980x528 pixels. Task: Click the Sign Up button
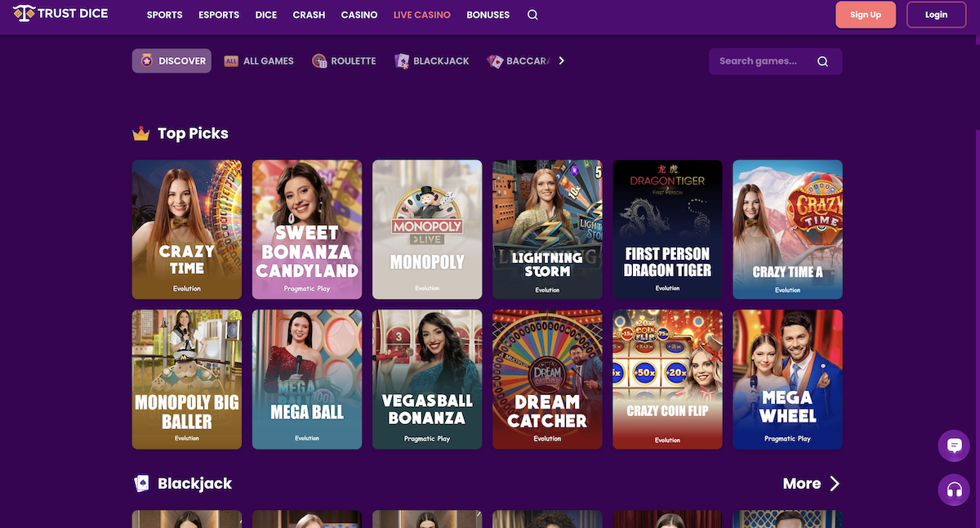click(866, 15)
